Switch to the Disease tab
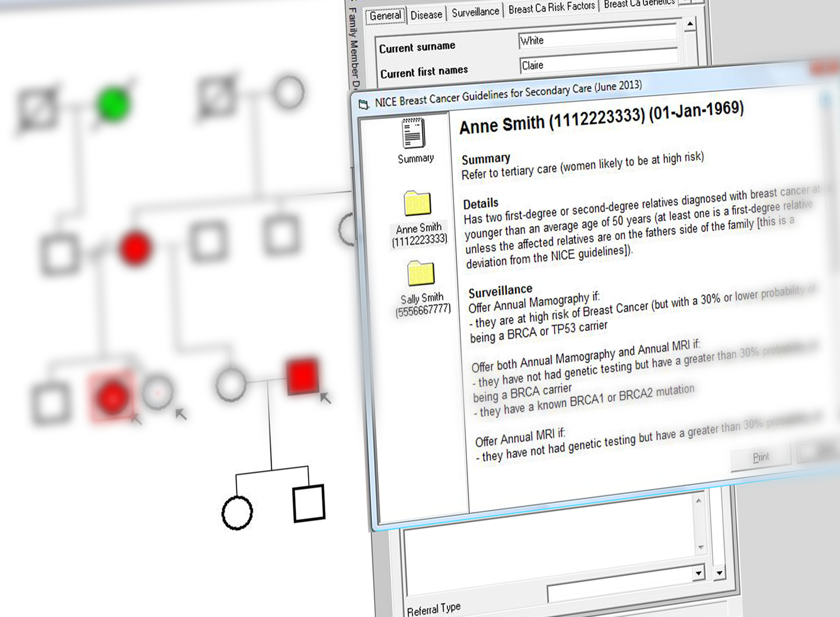The width and height of the screenshot is (840, 617). 426,15
